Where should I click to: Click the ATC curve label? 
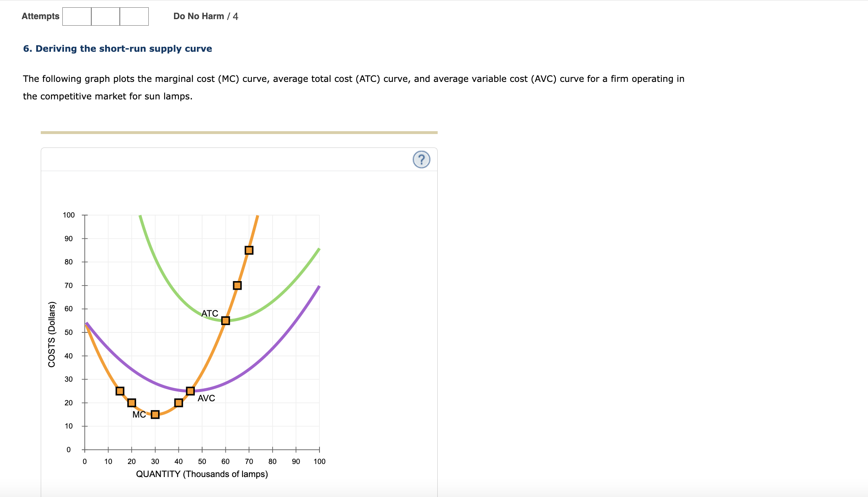(210, 313)
